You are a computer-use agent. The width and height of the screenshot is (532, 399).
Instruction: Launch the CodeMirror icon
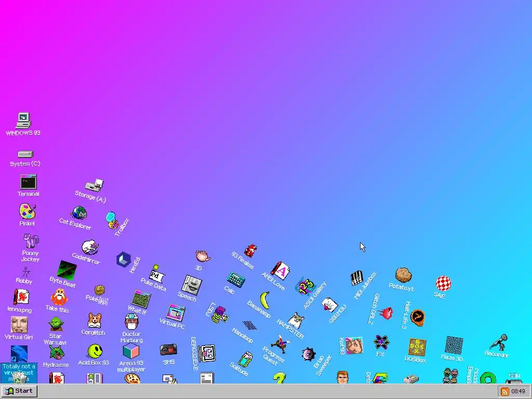pyautogui.click(x=90, y=247)
